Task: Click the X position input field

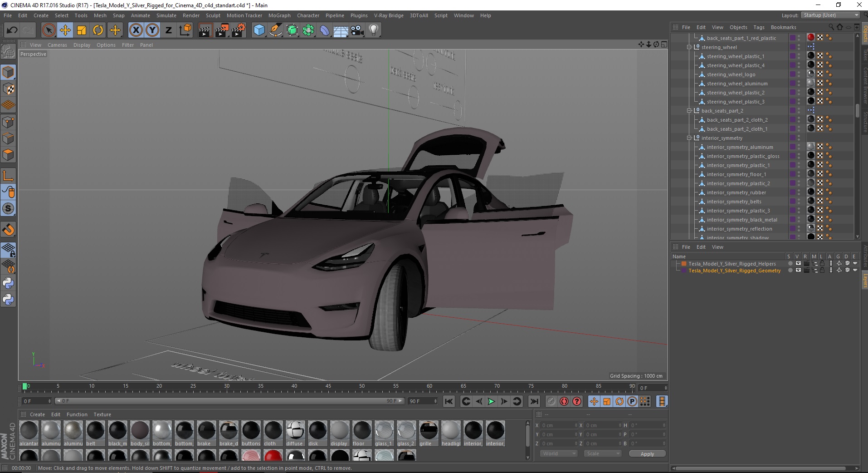Action: (x=559, y=425)
